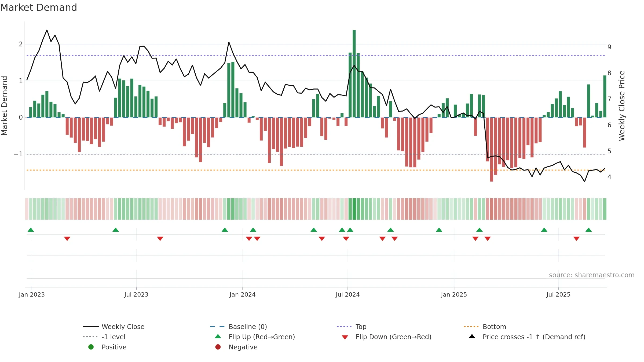The image size is (644, 362).
Task: Click the −1 tick on demand axis
Action: [x=18, y=154]
